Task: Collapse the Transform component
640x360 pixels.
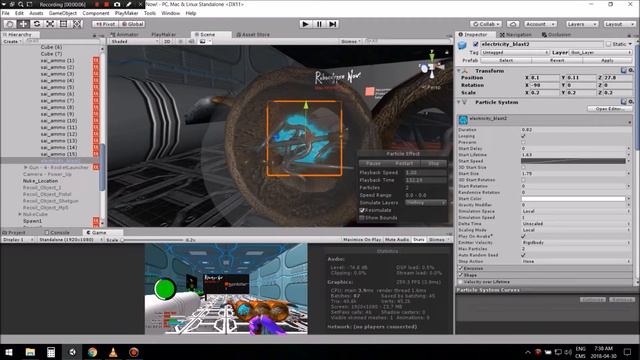Action: [459, 71]
